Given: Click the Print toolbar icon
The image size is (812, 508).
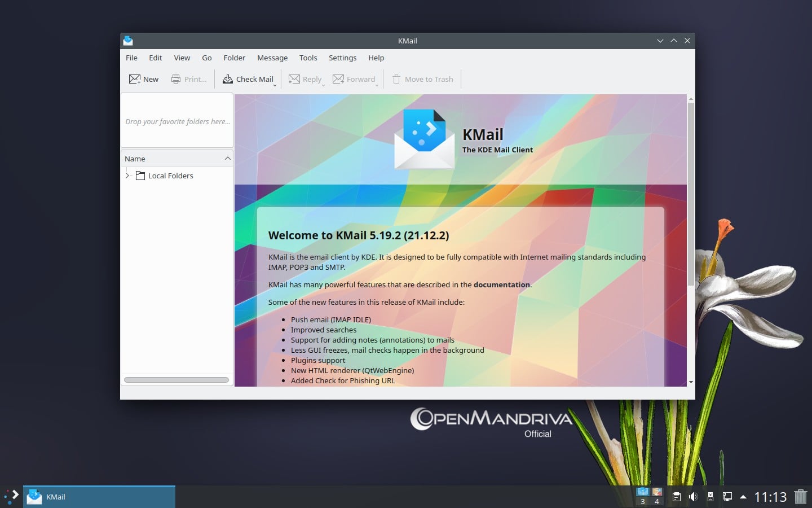Looking at the screenshot, I should 176,79.
